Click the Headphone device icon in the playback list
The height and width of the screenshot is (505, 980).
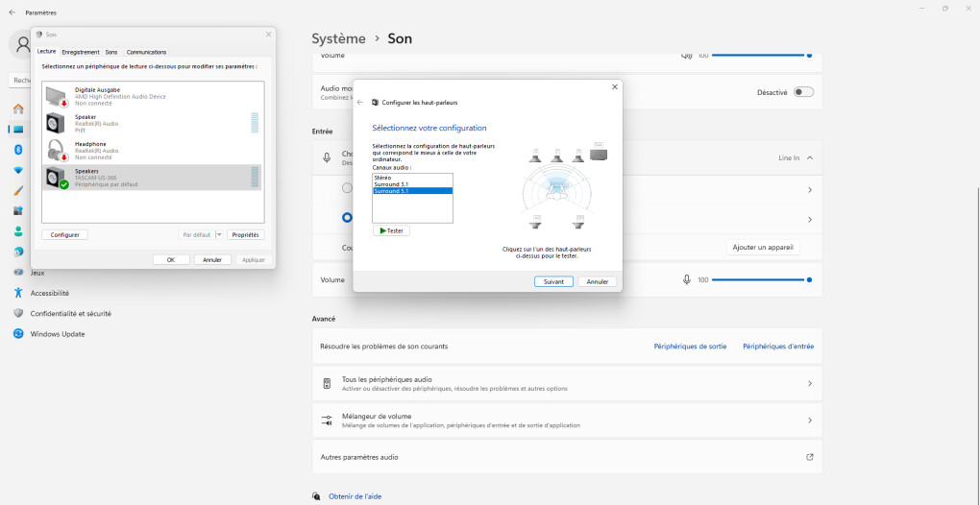click(57, 150)
